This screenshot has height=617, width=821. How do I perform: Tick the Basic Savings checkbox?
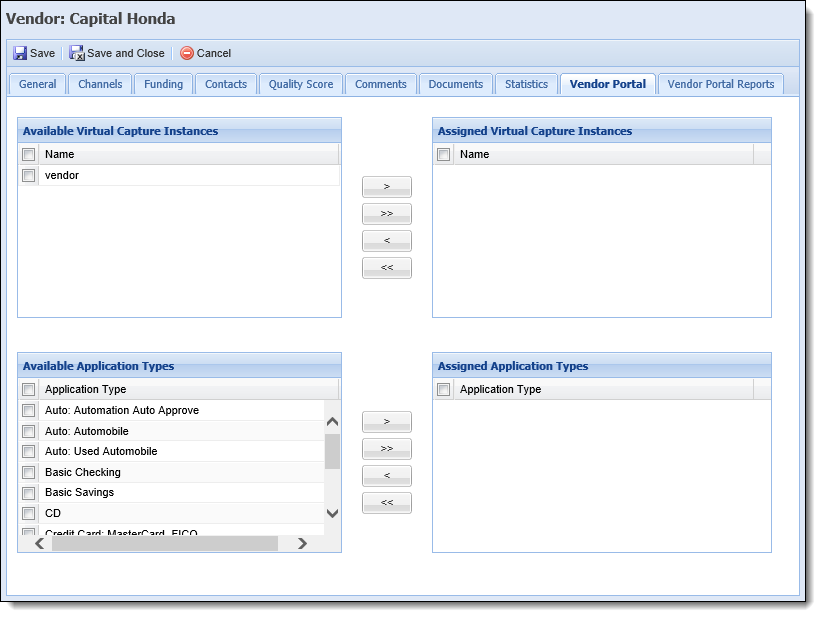click(x=29, y=493)
